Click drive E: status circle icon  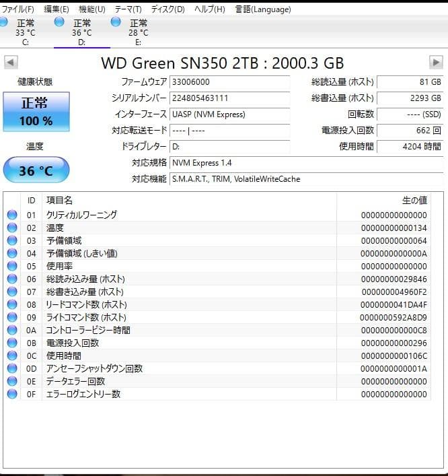pyautogui.click(x=116, y=22)
